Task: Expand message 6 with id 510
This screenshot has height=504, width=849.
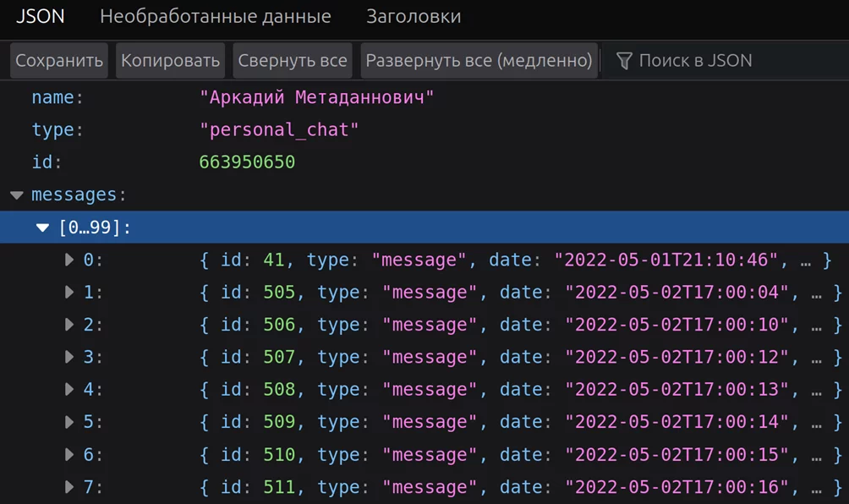Action: (68, 454)
